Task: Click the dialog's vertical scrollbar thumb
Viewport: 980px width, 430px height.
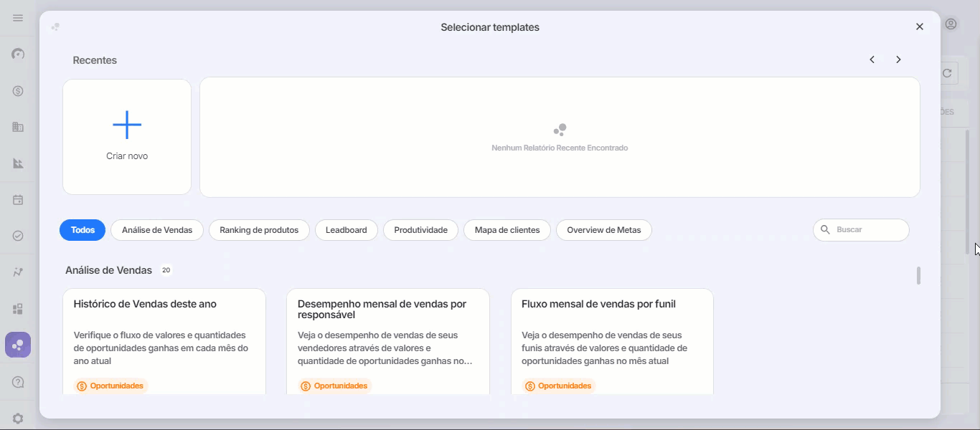Action: 918,275
